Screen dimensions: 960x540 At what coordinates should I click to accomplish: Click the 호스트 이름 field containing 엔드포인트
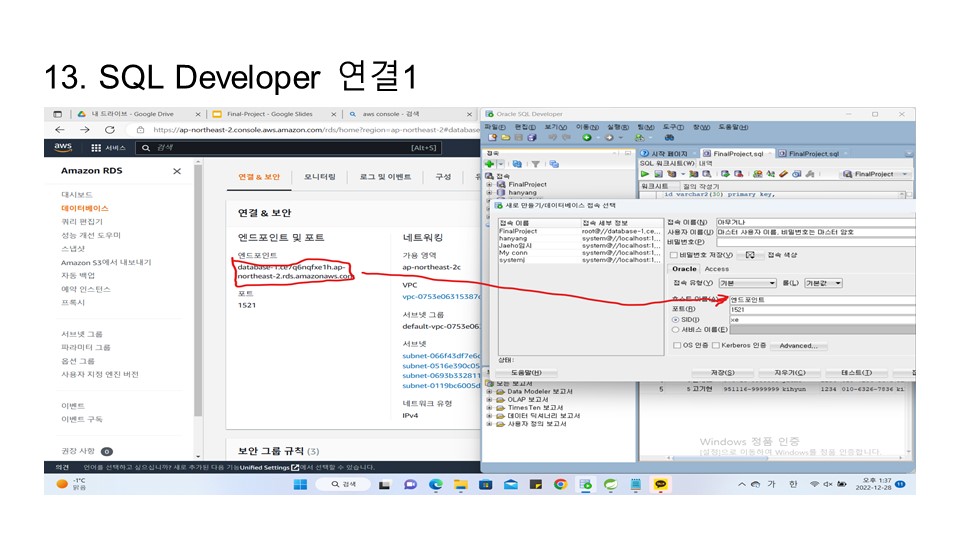tap(822, 300)
